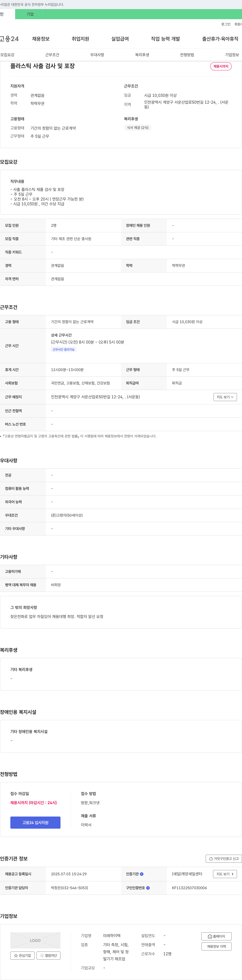Click the star 관심기업 button
The image size is (242, 980).
(x=22, y=955)
